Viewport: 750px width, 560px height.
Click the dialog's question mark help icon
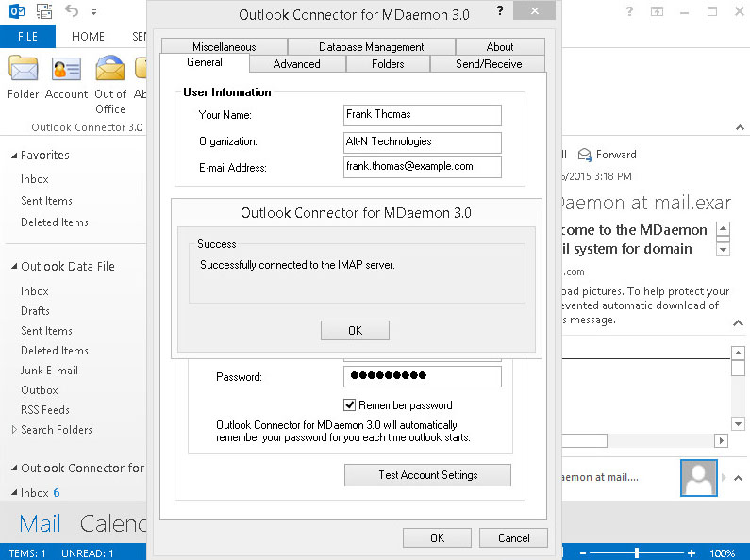point(500,12)
